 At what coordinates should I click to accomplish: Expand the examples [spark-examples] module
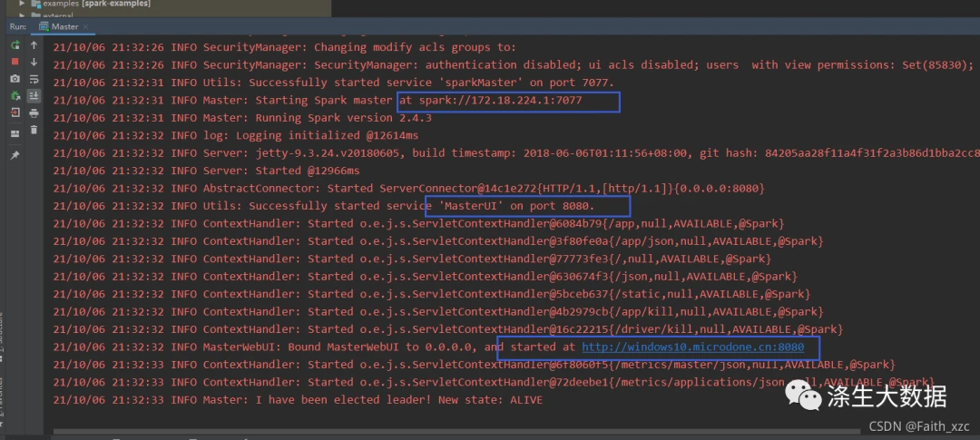pos(23,3)
